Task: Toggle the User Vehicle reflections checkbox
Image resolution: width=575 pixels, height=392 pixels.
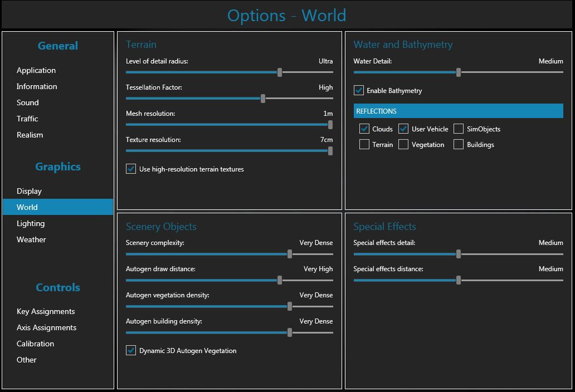Action: click(404, 129)
